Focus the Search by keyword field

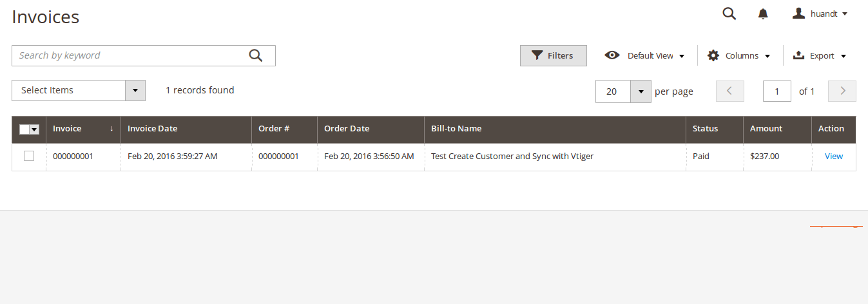pos(129,55)
